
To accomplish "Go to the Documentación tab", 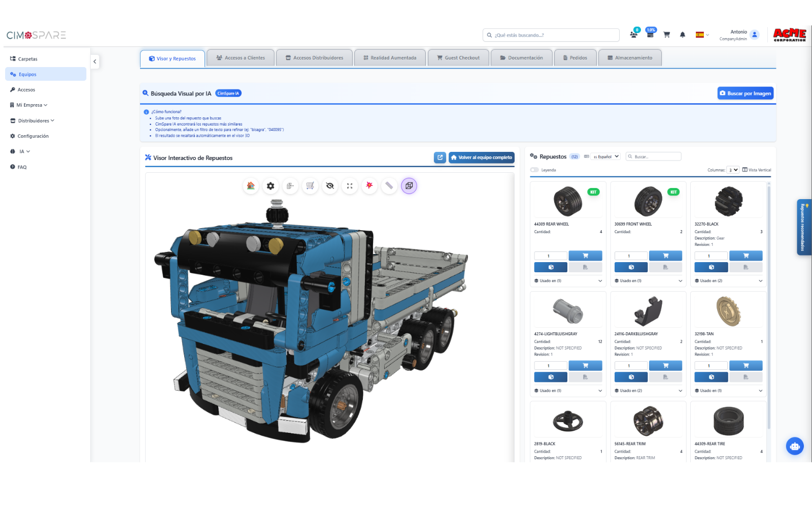I will point(521,58).
